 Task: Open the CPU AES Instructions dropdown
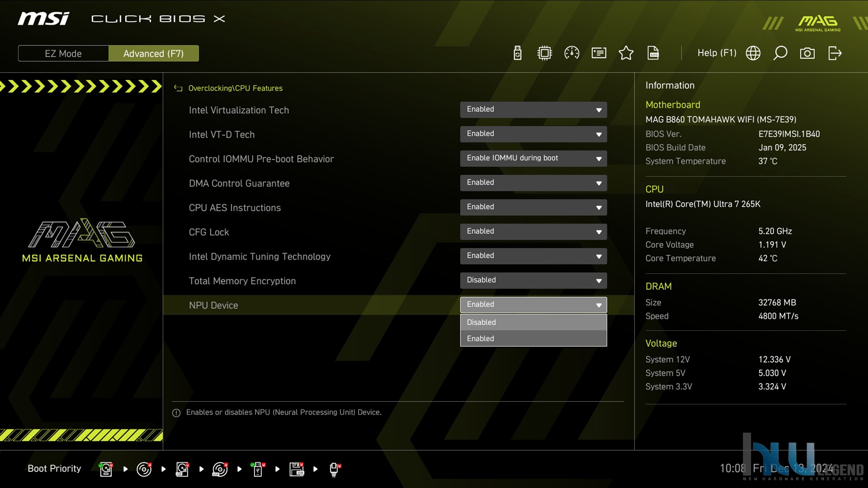pos(534,207)
